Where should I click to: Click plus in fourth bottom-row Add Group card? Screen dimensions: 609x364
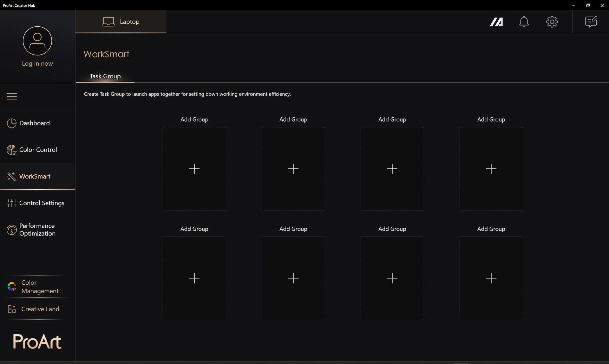491,278
